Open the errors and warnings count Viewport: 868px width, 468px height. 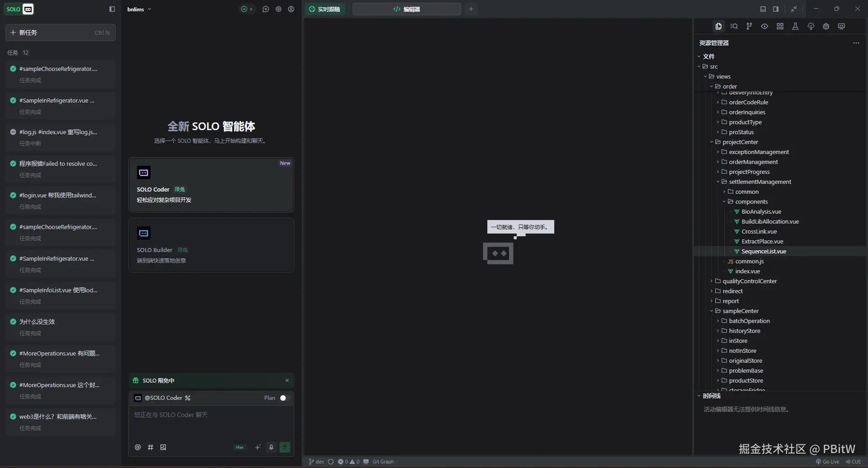click(x=349, y=462)
